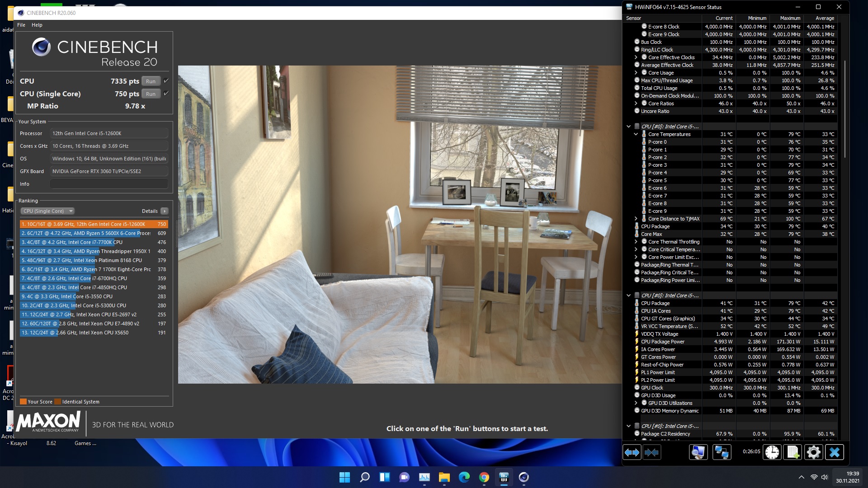Click the HWiNFO expand columns arrows icon

pyautogui.click(x=632, y=452)
